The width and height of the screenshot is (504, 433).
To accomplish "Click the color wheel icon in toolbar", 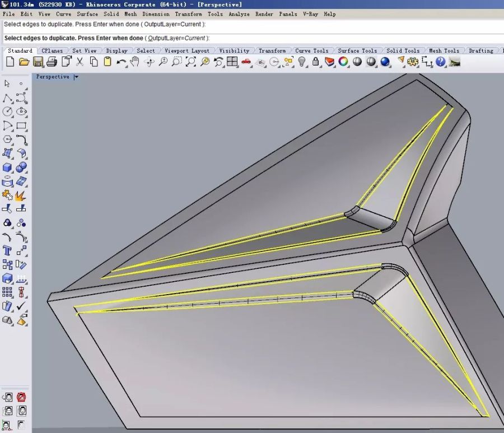I will pos(343,62).
